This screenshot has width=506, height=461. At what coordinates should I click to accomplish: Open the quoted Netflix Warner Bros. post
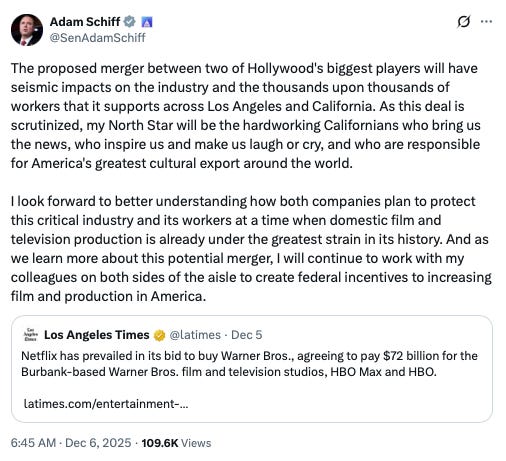point(252,369)
